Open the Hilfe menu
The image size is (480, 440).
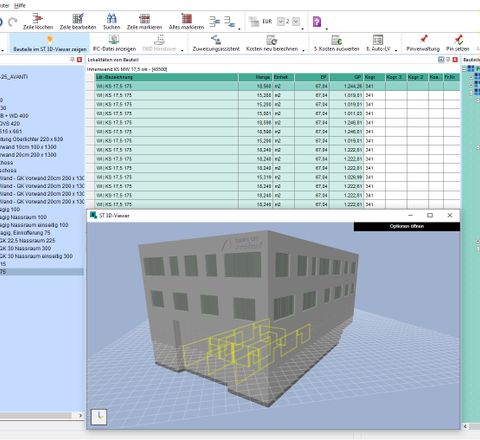coord(20,5)
